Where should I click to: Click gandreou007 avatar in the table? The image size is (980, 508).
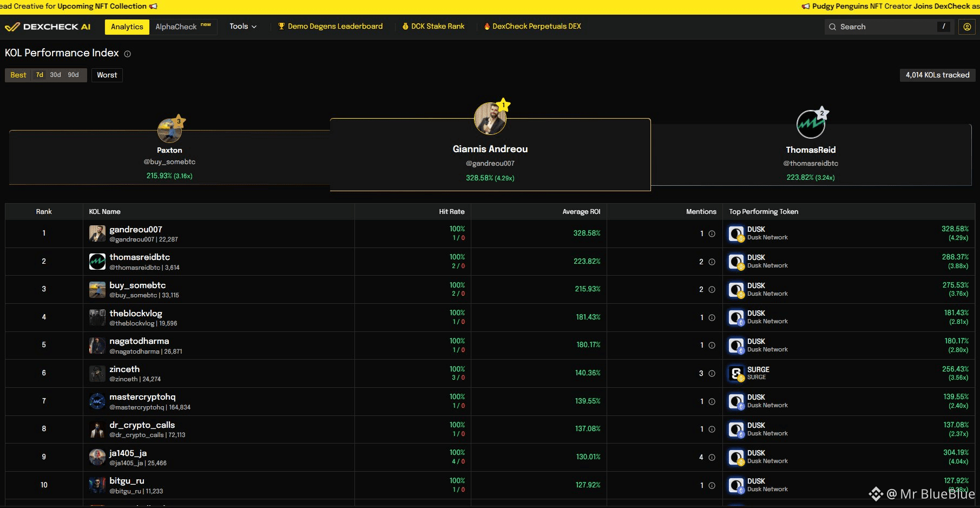97,233
